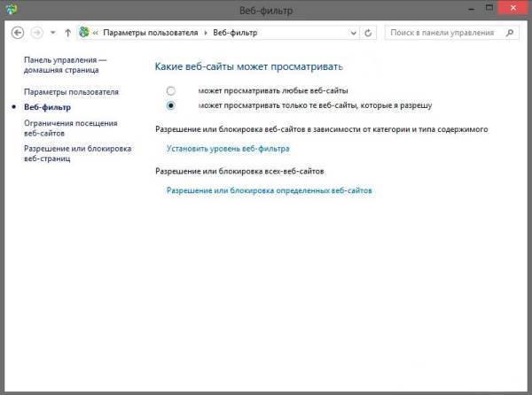
Task: Open the 'Установить уровень веб-фильтра' link
Action: pos(228,149)
